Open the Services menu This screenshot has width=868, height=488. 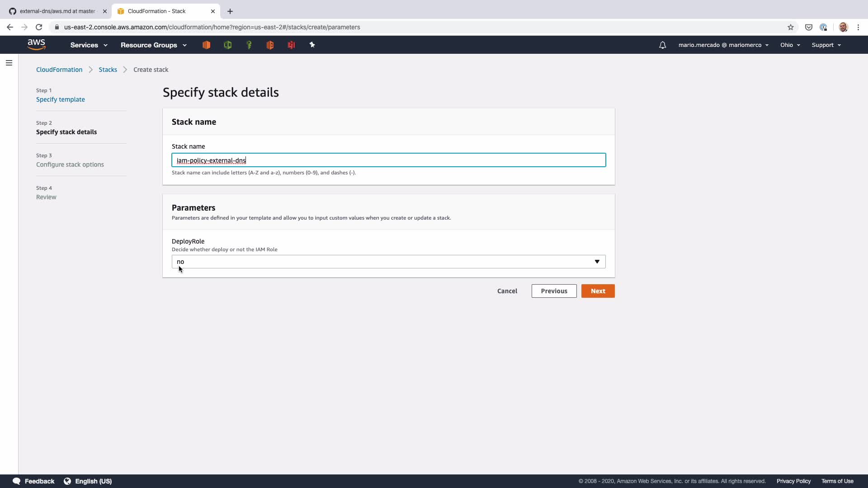[x=89, y=45]
